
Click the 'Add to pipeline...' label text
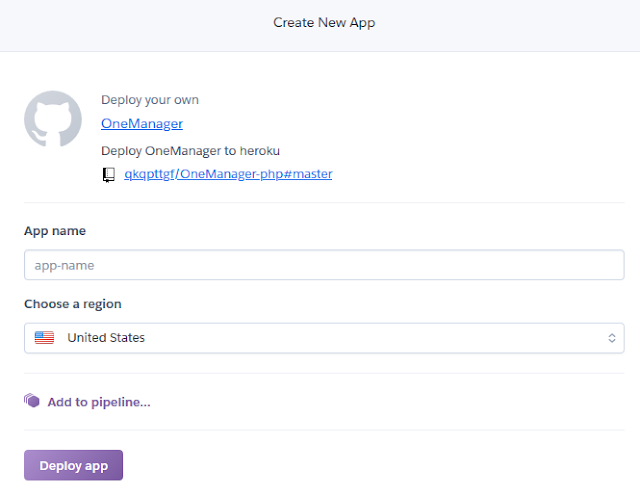99,402
